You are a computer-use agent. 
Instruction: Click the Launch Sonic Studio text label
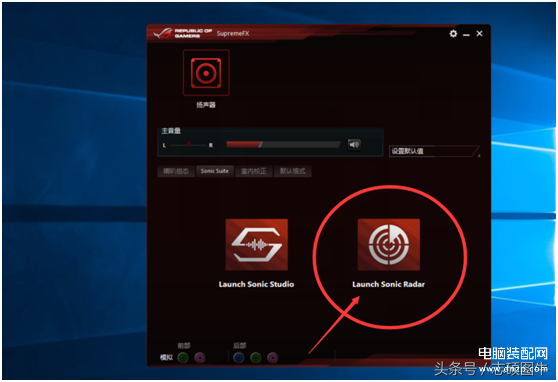256,284
